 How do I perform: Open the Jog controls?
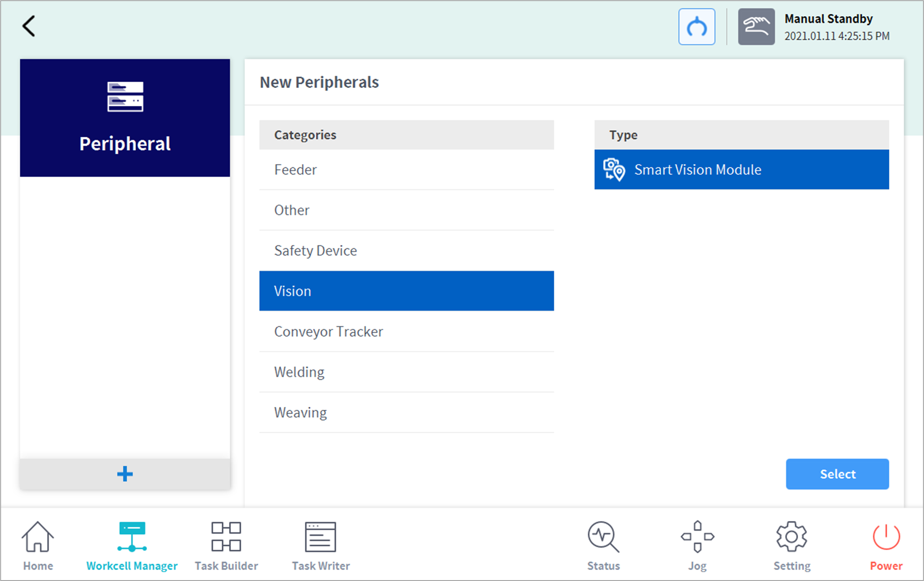click(697, 546)
